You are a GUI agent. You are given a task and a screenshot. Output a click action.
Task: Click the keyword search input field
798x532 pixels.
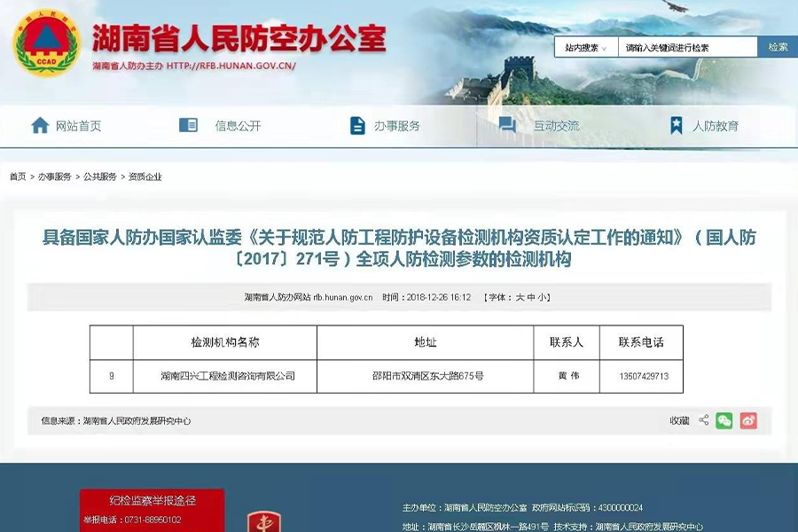[687, 48]
